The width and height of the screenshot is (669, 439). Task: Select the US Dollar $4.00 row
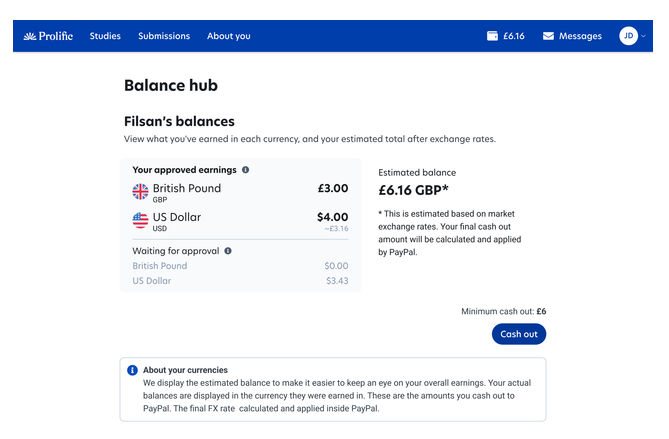[x=240, y=221]
